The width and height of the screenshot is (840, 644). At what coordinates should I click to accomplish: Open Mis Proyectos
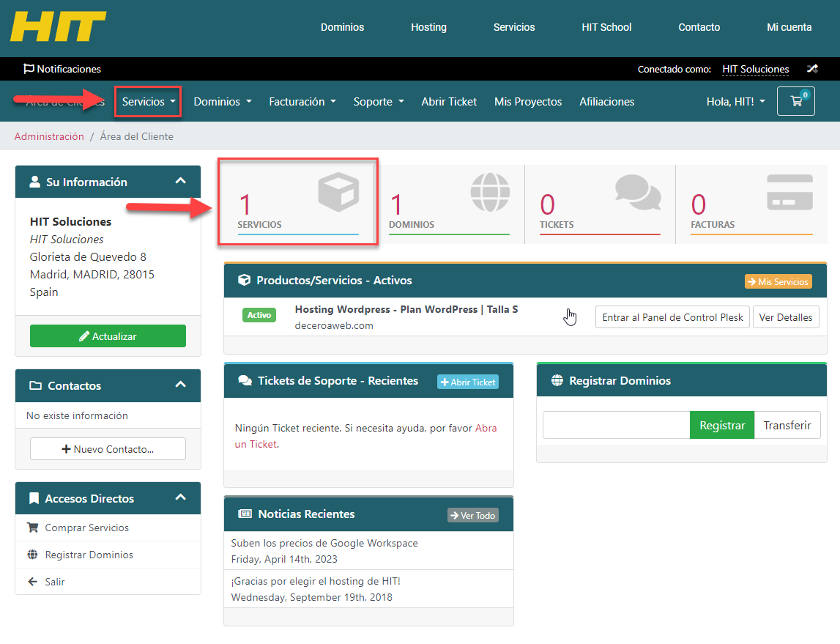click(528, 101)
